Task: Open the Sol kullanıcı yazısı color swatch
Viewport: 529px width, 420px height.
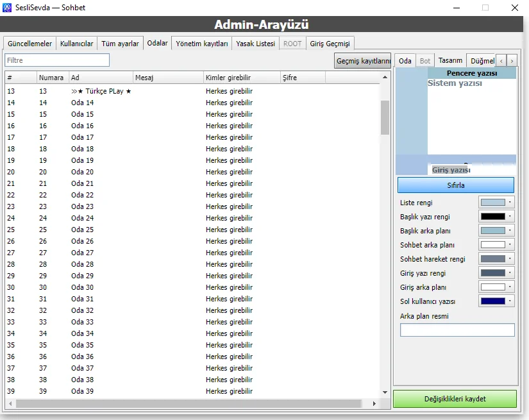Action: coord(492,301)
